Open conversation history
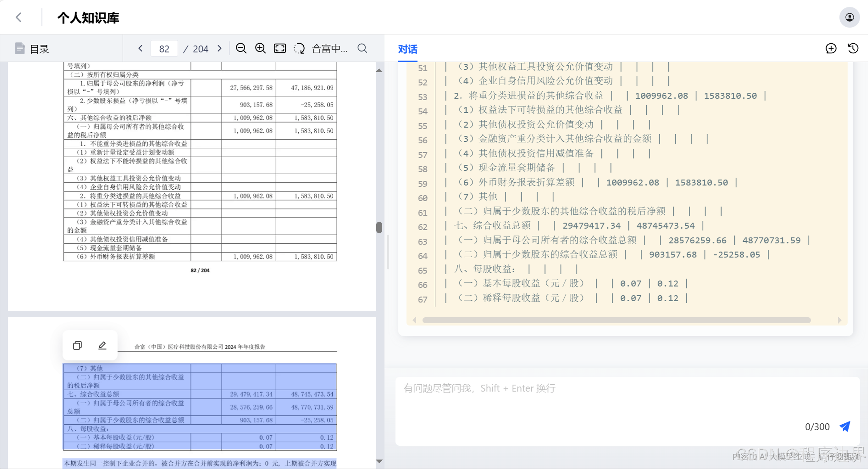The image size is (868, 469). coord(853,48)
